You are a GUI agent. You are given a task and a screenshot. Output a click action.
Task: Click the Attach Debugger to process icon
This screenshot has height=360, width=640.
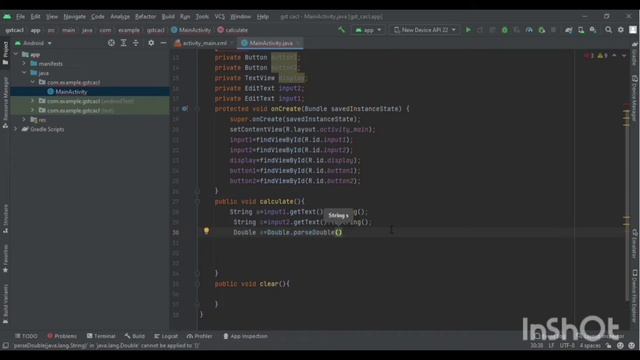pos(542,30)
